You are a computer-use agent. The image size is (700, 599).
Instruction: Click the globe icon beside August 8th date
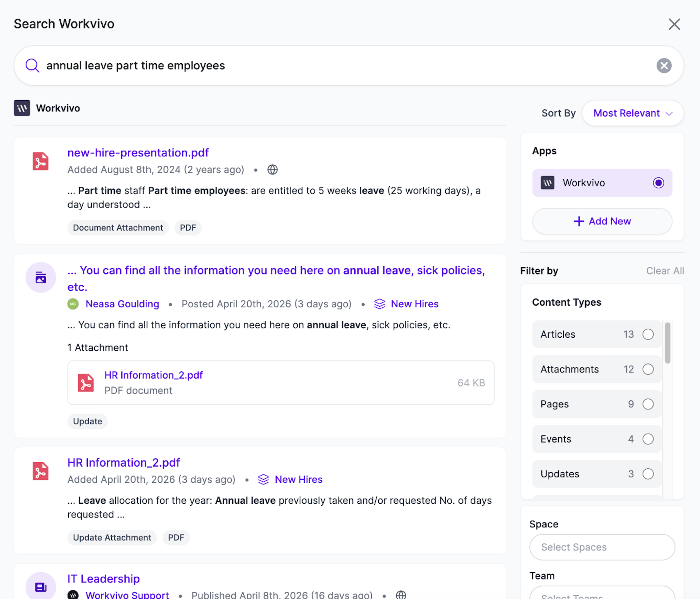273,170
